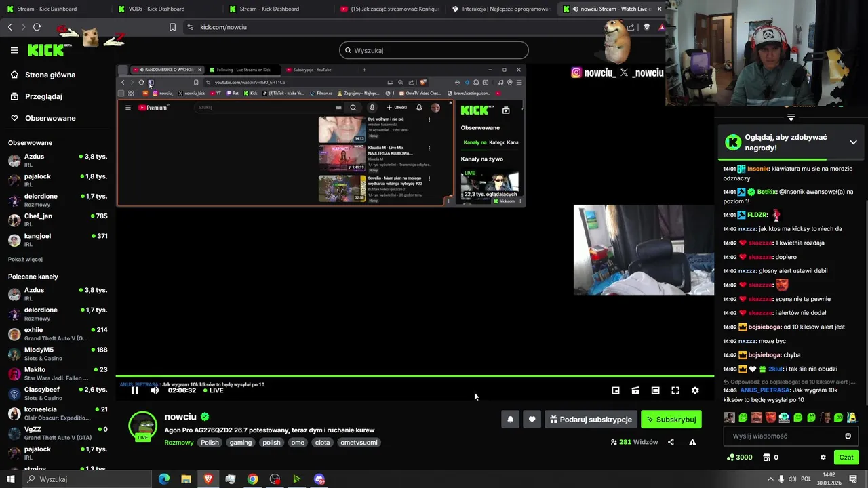This screenshot has width=868, height=488.
Task: Open Windows Start menu
Action: pyautogui.click(x=10, y=479)
